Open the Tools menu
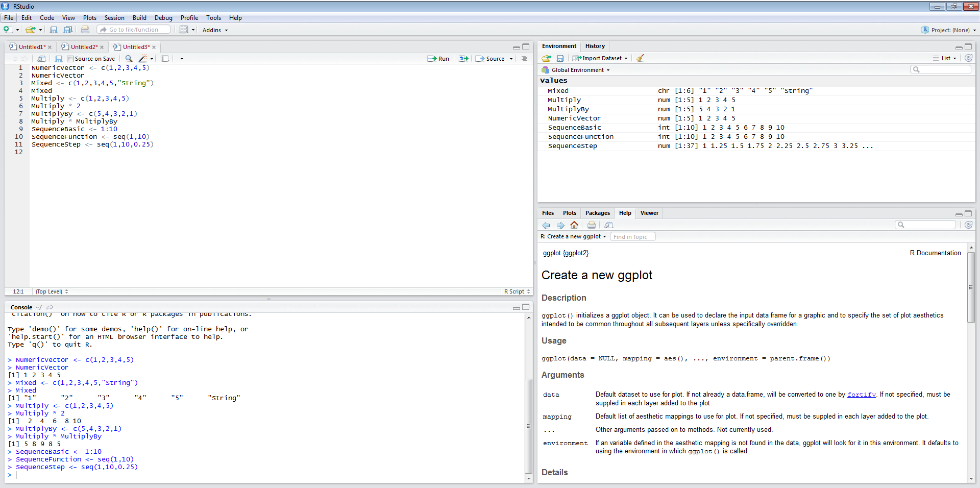980x488 pixels. coord(213,17)
